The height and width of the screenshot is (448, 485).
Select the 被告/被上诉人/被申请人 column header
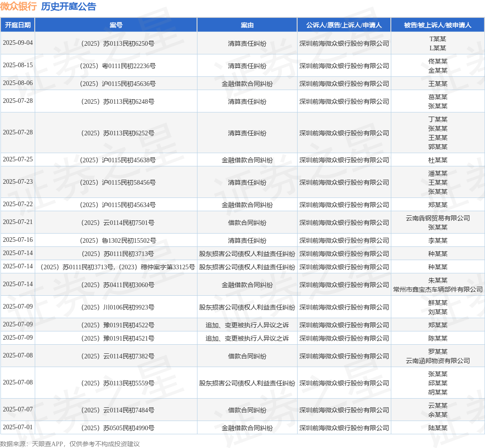point(437,25)
